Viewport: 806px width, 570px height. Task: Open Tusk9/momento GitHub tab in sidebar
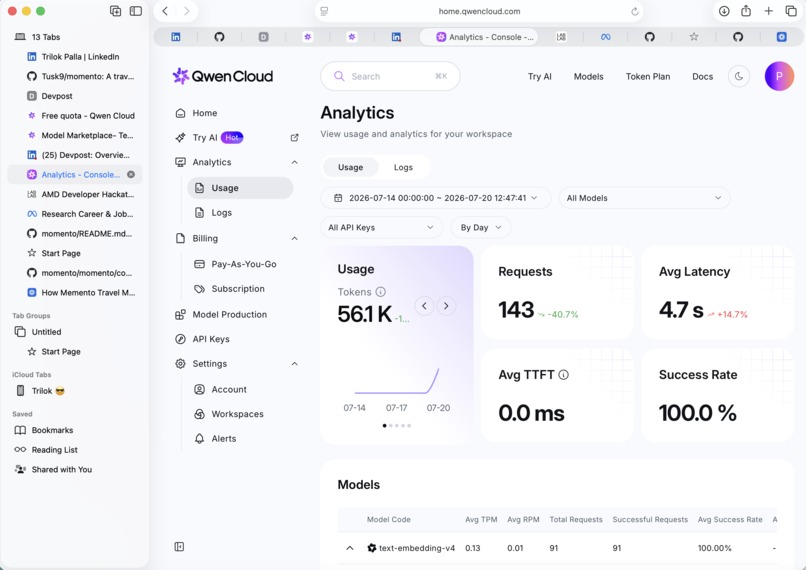(75, 76)
